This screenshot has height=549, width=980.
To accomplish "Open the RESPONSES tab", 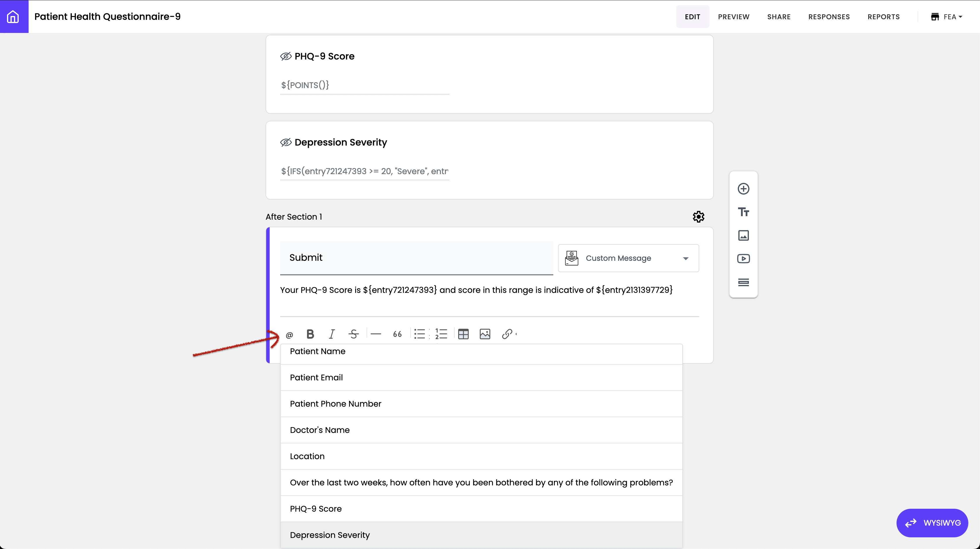I will click(829, 17).
